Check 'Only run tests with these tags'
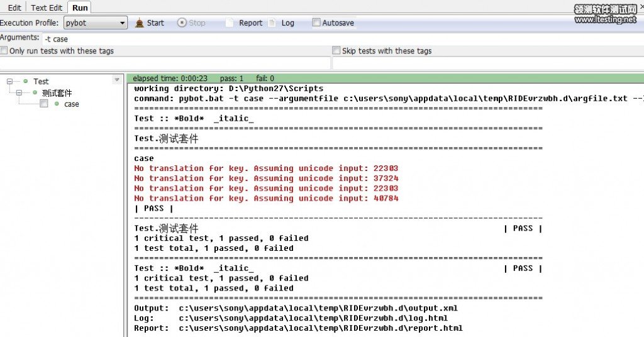Screen dimensions: 644x337 coord(4,51)
